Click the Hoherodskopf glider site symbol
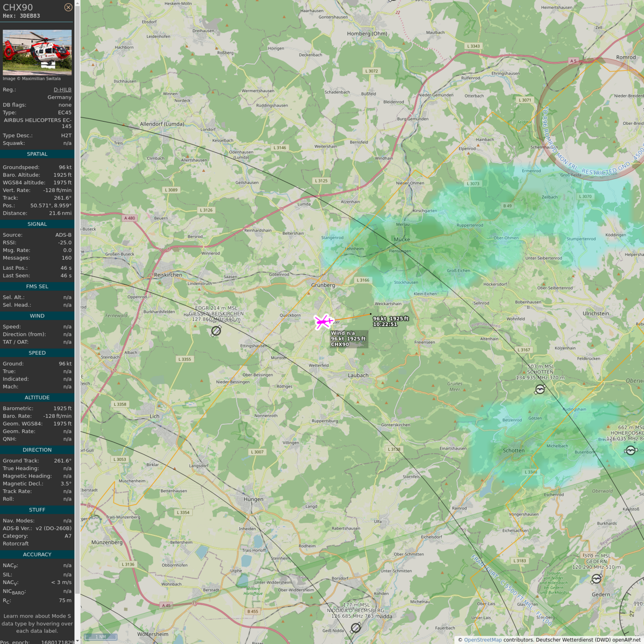 click(631, 450)
